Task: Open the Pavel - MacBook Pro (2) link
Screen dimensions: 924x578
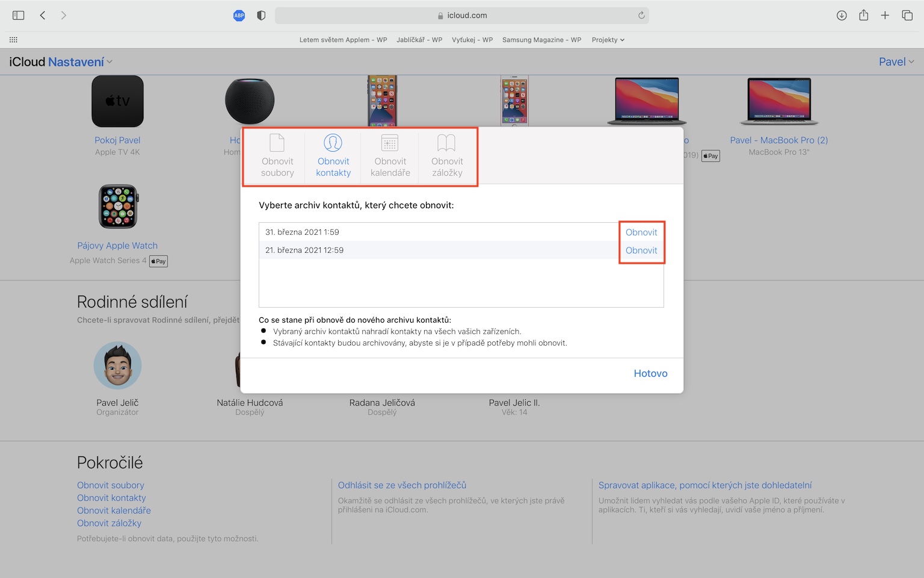Action: click(779, 140)
